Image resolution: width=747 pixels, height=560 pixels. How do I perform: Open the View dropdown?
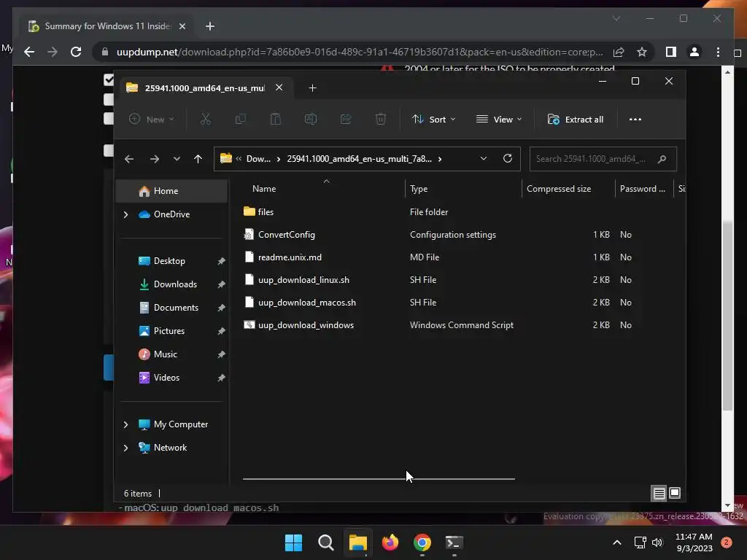pyautogui.click(x=499, y=120)
